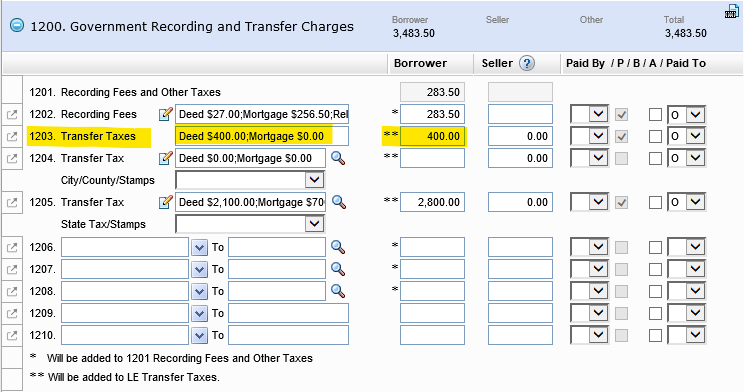Click the 1203 Borrower amount field 400.00
Viewport: 744px width, 392px height.
pyautogui.click(x=432, y=137)
